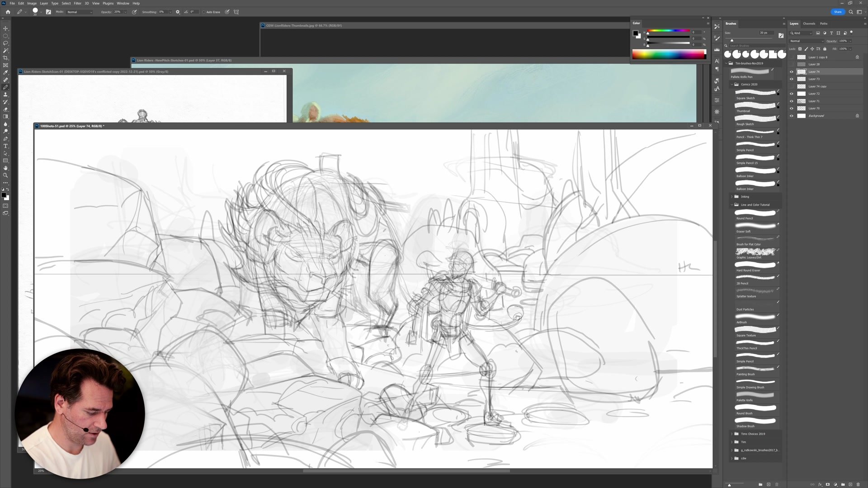This screenshot has height=488, width=868.
Task: Select the Clone Stamp tool
Action: click(x=5, y=94)
